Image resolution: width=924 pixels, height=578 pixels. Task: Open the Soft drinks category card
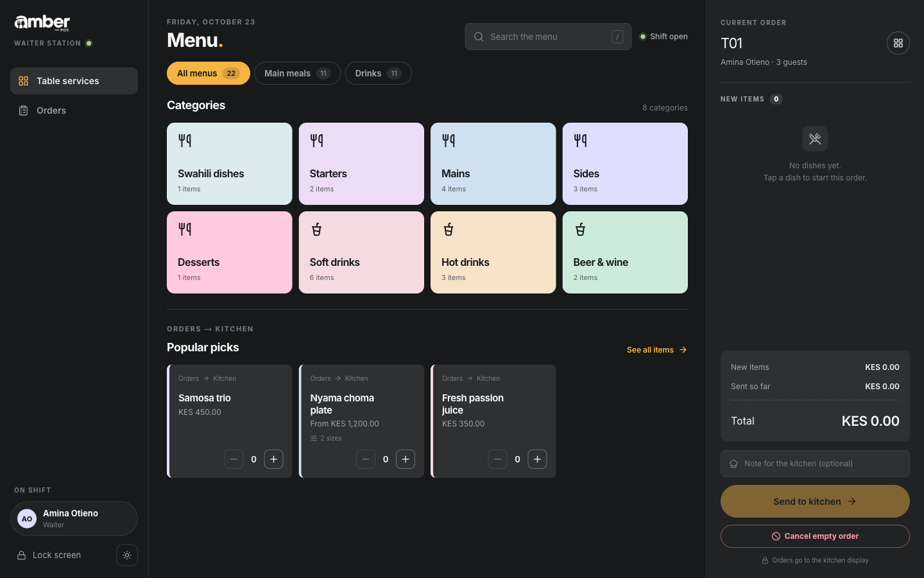[x=361, y=252]
